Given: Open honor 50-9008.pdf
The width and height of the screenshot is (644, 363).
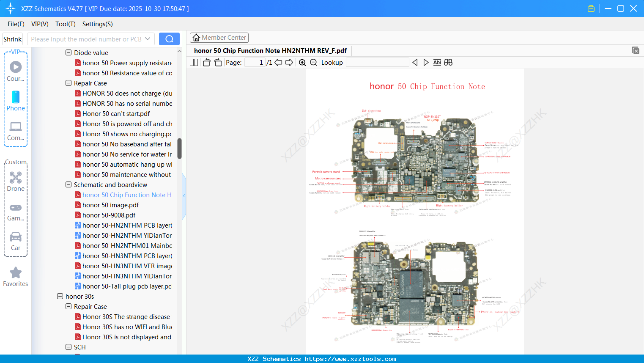Looking at the screenshot, I should 105,215.
